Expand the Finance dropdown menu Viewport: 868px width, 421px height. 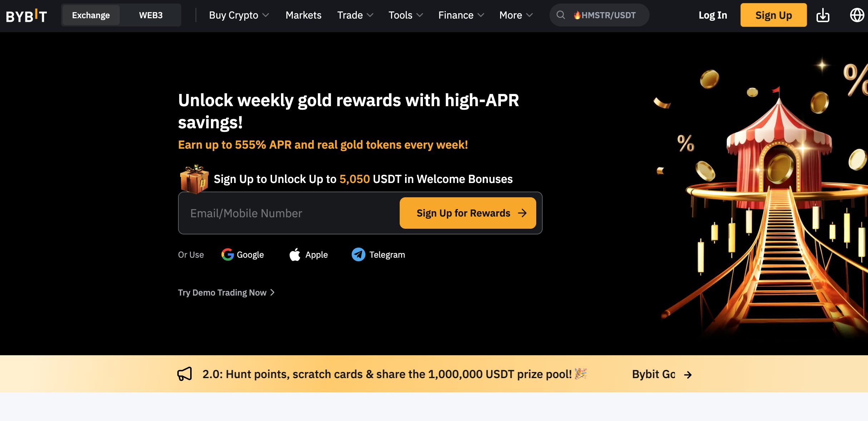click(x=461, y=15)
